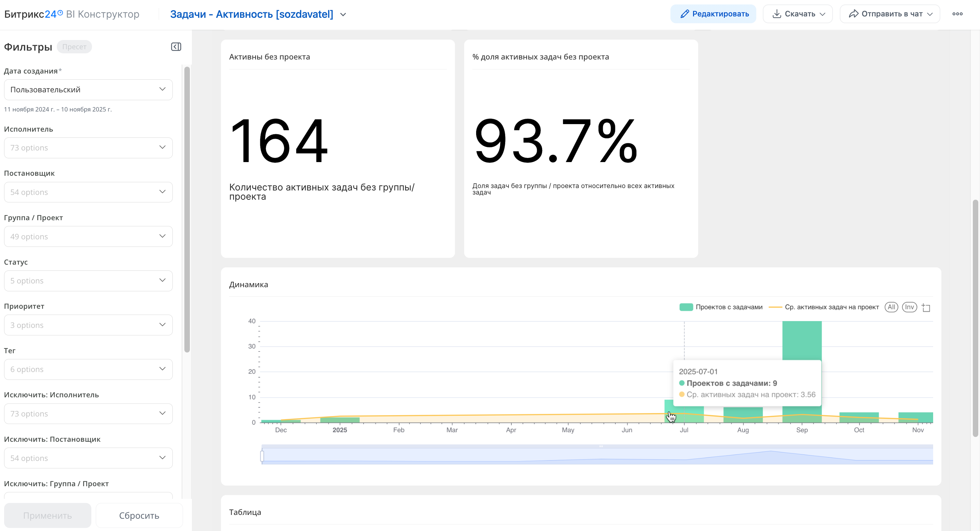Click the left handle of timeline slider
The height and width of the screenshot is (531, 980).
coord(262,456)
